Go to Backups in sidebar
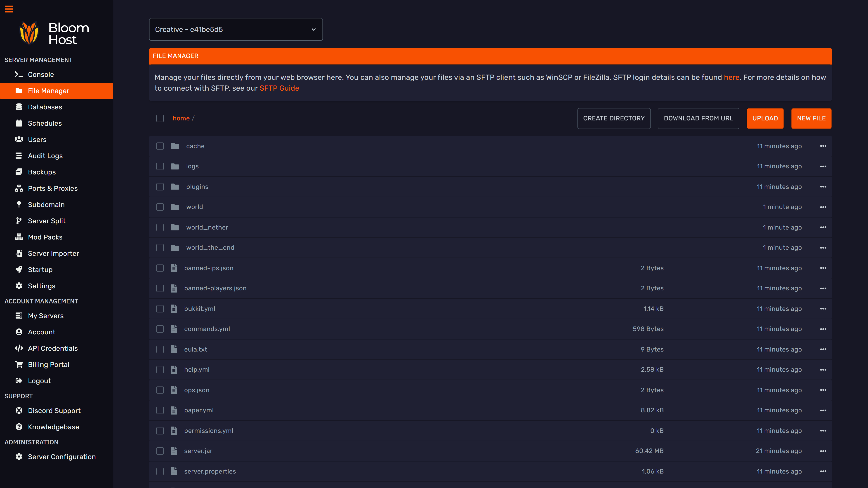Viewport: 868px width, 488px height. pos(42,172)
